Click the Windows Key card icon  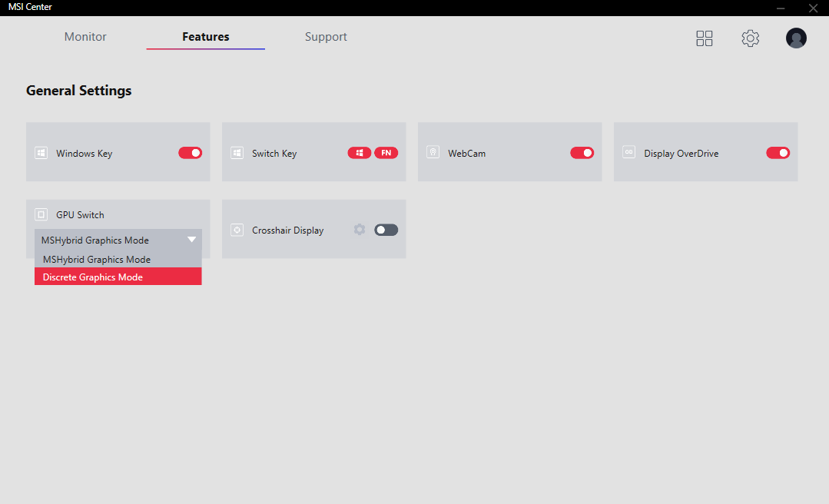tap(41, 153)
